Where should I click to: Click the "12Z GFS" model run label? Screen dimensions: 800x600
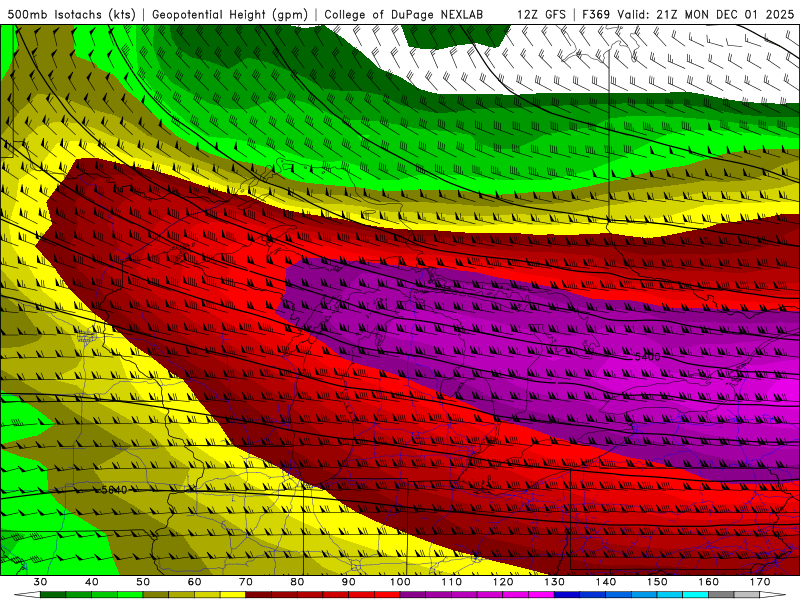coord(541,14)
